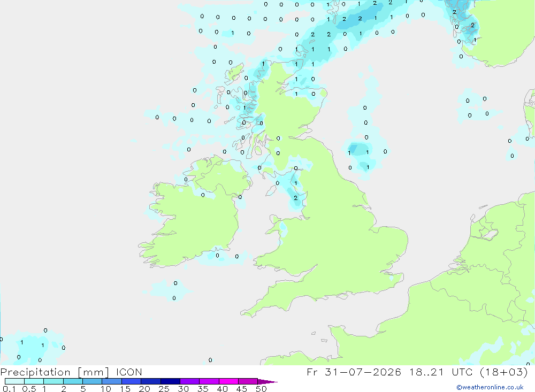Select the 15–20 mm legend color swatch
Screen dimensions: 535x392
(x=132, y=381)
